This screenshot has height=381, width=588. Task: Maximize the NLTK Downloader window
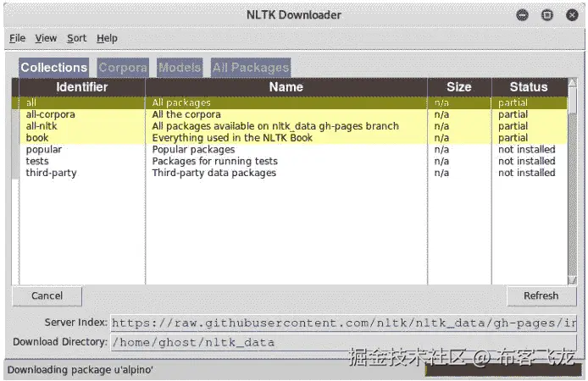point(547,15)
